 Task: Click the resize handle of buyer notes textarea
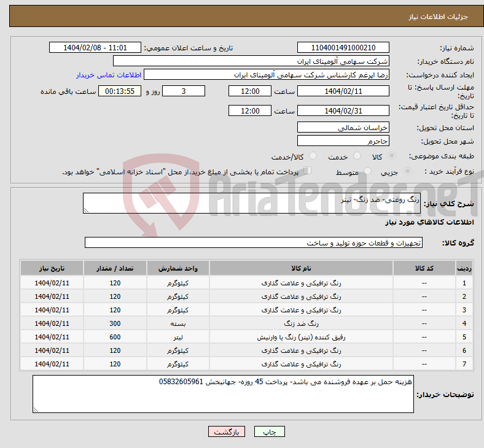point(36,410)
